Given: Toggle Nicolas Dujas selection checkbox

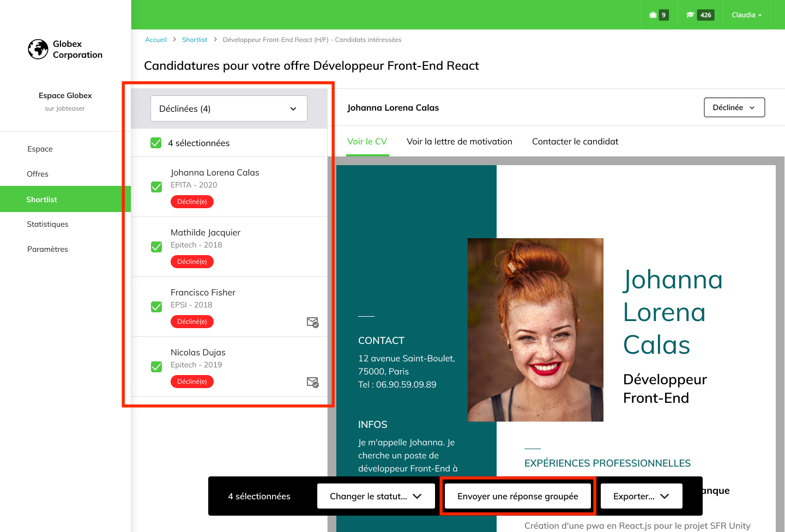Looking at the screenshot, I should (156, 367).
